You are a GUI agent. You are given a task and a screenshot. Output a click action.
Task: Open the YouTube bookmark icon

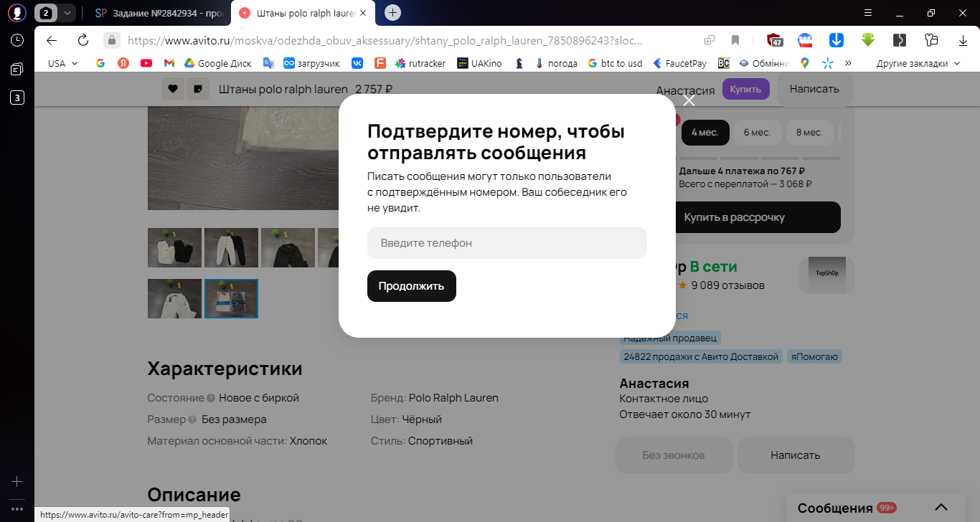(146, 63)
